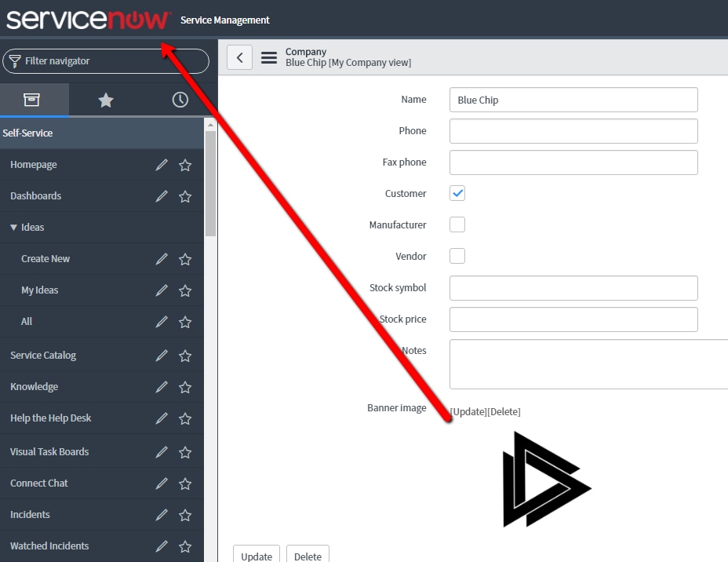
Task: Click the Phone input field
Action: click(573, 131)
